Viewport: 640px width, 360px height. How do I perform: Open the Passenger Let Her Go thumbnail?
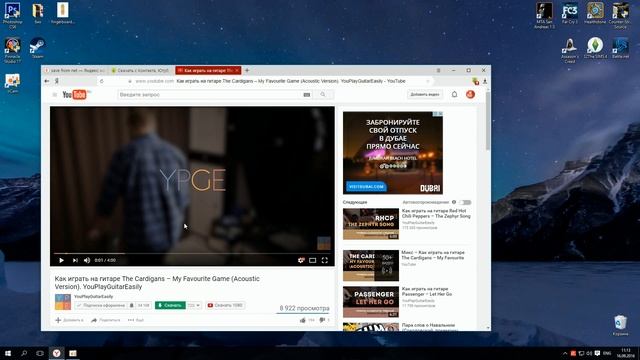click(x=371, y=302)
